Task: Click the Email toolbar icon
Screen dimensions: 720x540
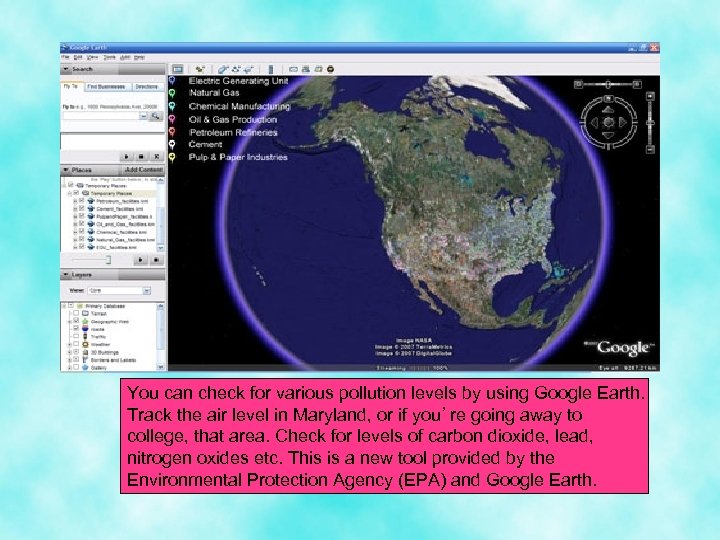Action: (x=293, y=69)
